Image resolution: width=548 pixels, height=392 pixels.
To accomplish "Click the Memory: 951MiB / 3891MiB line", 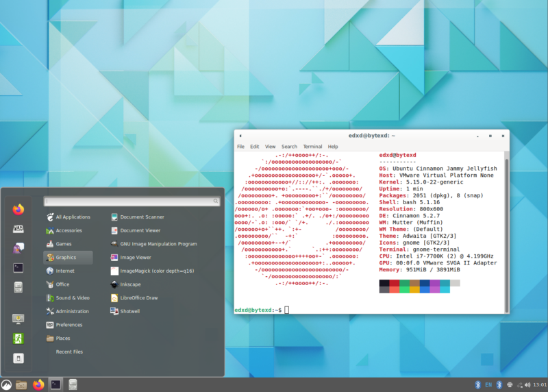I will tap(419, 269).
